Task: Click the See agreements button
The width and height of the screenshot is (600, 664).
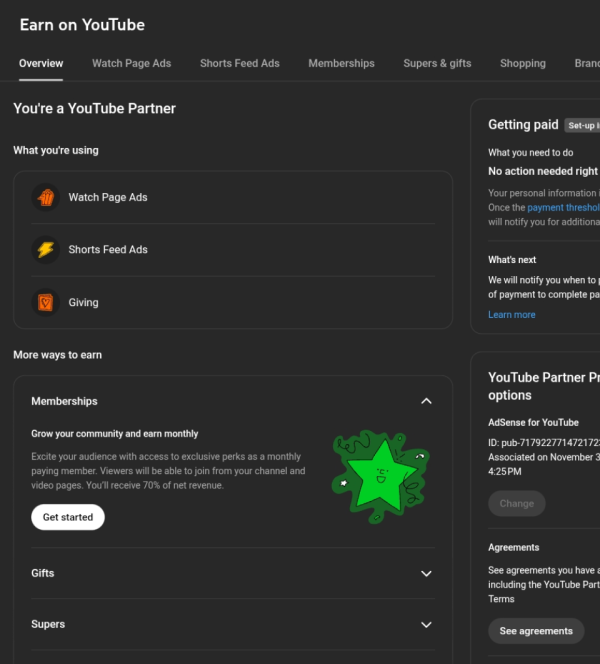Action: click(x=536, y=631)
